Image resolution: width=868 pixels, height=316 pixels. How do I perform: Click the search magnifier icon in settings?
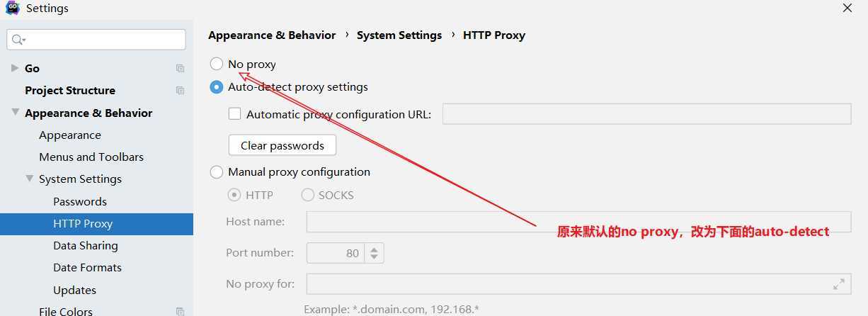point(18,40)
